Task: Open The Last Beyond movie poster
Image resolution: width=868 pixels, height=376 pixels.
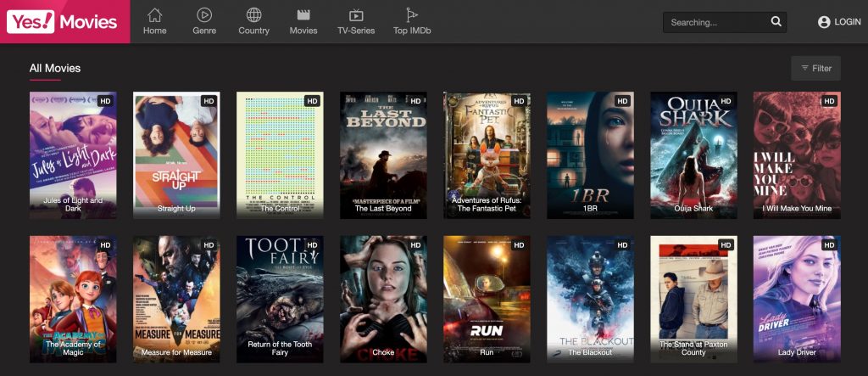Action: 384,155
